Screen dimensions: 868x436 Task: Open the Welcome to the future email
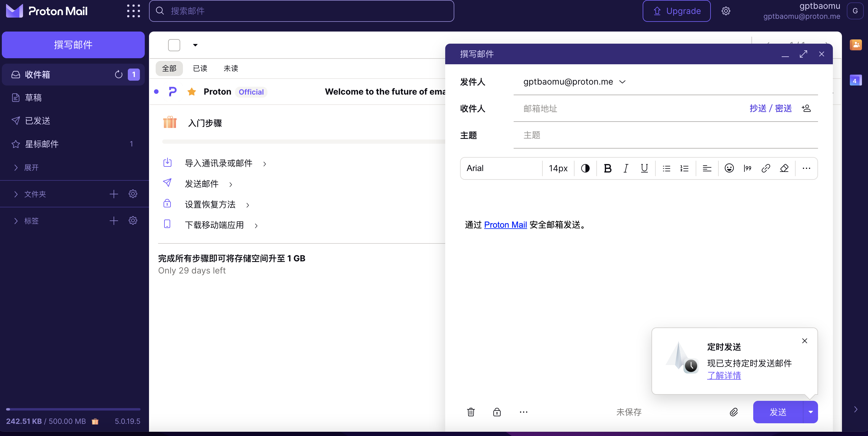(x=385, y=92)
